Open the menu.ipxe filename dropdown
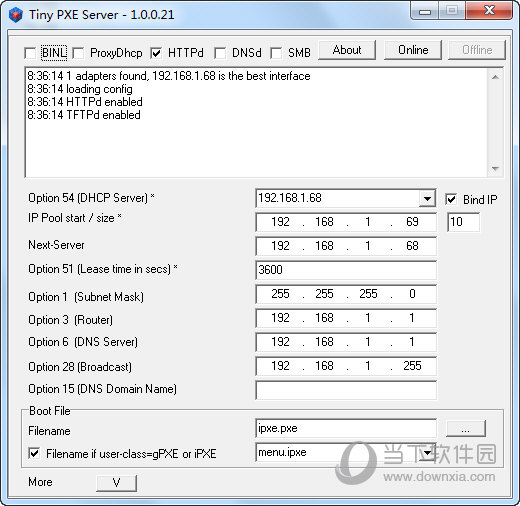520x506 pixels. pos(427,453)
